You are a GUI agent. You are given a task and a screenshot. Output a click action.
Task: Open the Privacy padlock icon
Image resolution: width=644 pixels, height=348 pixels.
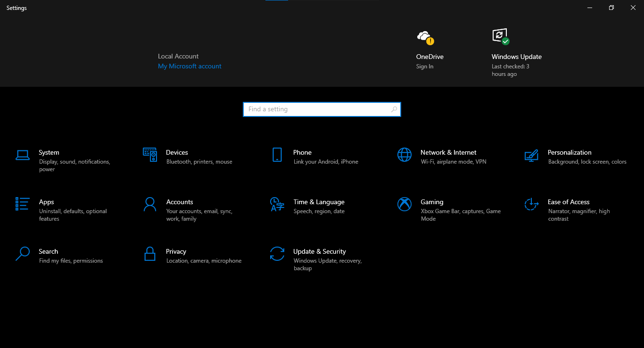150,254
